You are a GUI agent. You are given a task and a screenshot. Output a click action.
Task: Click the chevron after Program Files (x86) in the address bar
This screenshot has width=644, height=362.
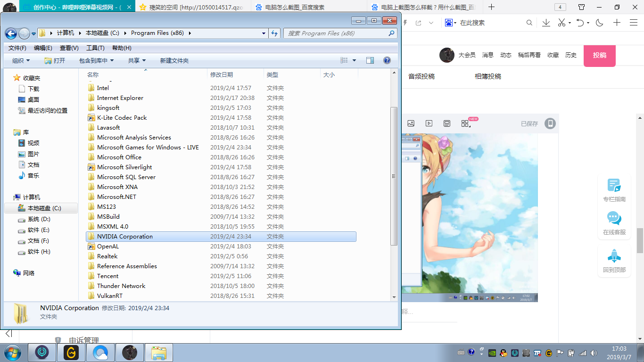coord(190,33)
